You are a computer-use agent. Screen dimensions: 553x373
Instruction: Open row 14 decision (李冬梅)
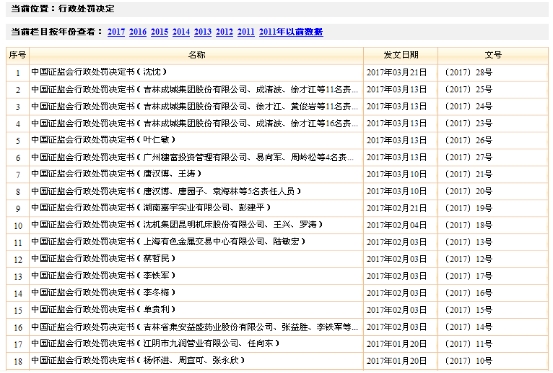click(x=103, y=293)
